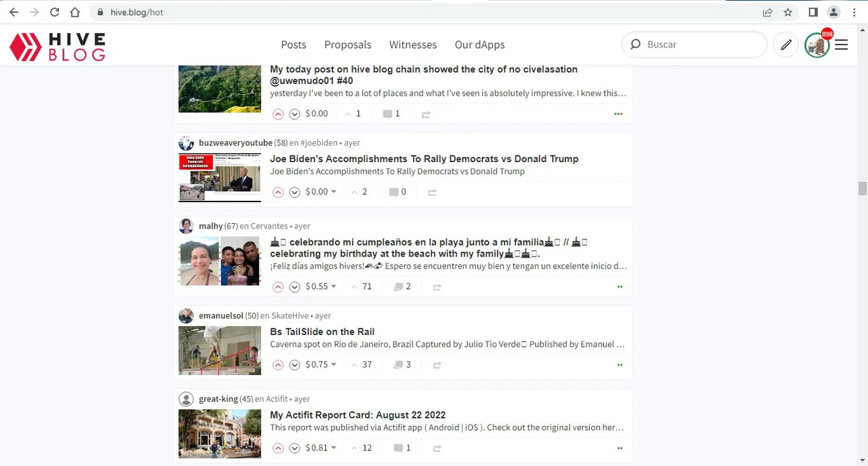868x466 pixels.
Task: Bookmark this page with the star icon
Action: coord(788,12)
